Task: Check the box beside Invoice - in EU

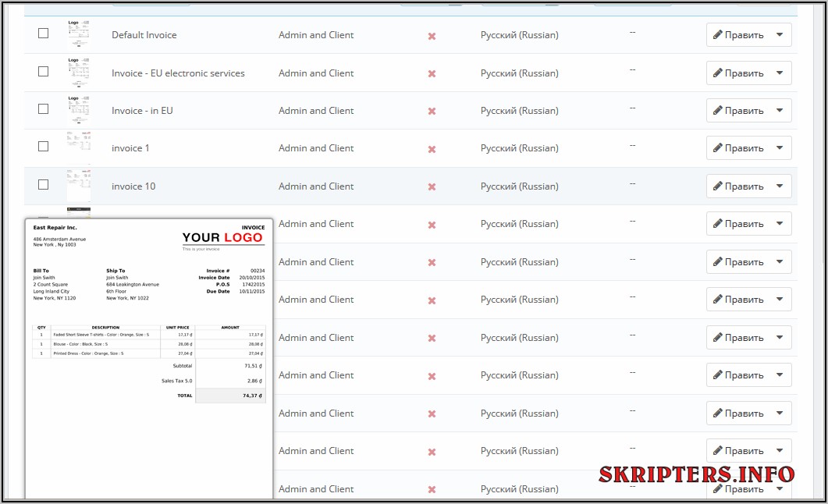Action: click(43, 108)
